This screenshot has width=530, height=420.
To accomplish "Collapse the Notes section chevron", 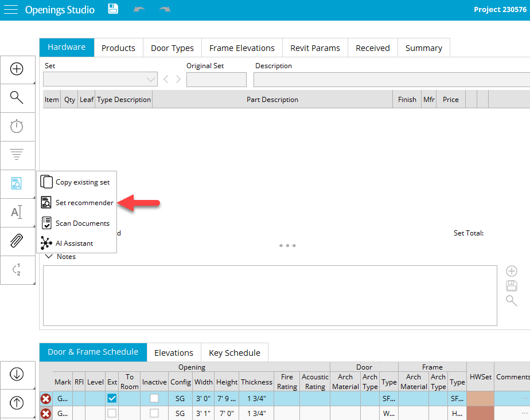I will pos(49,257).
